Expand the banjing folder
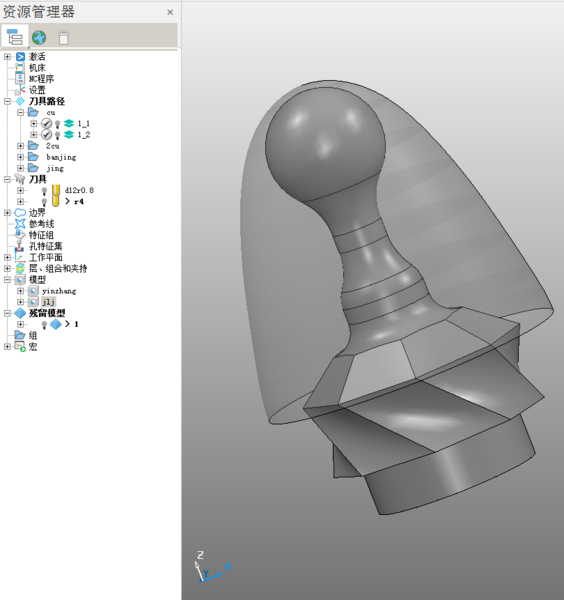The width and height of the screenshot is (564, 600). tap(21, 157)
